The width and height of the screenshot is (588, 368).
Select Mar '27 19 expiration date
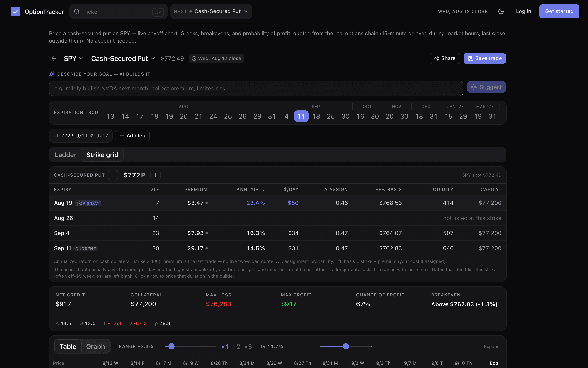(x=478, y=116)
